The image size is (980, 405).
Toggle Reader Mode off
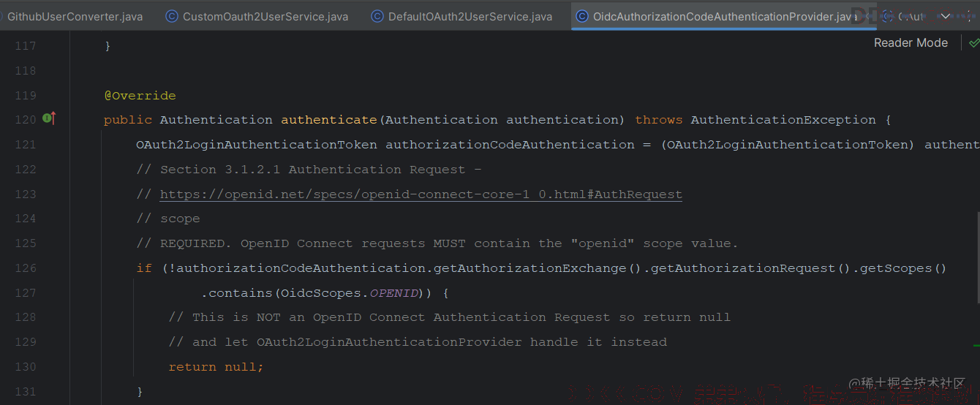[911, 43]
